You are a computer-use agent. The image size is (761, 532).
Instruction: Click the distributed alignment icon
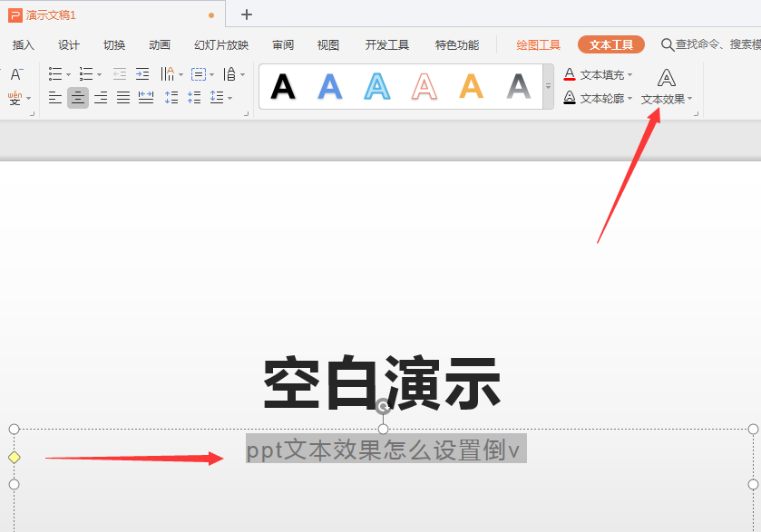click(x=146, y=98)
